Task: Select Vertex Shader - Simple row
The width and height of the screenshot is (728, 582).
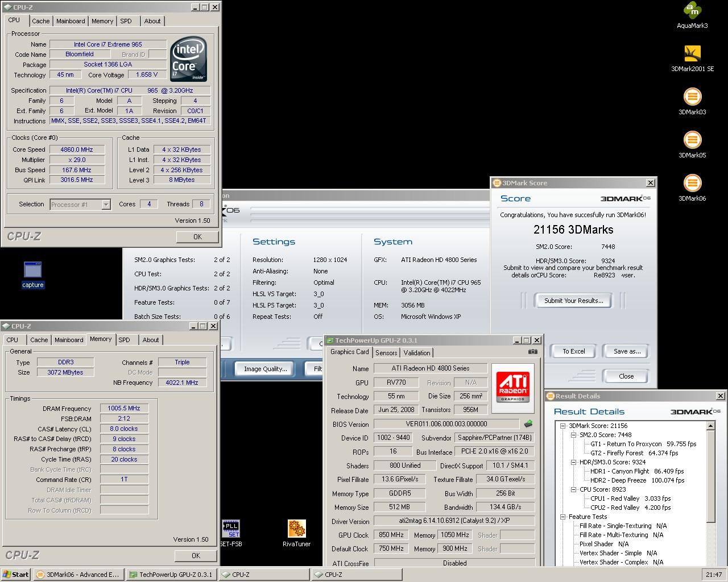Action: coord(618,553)
